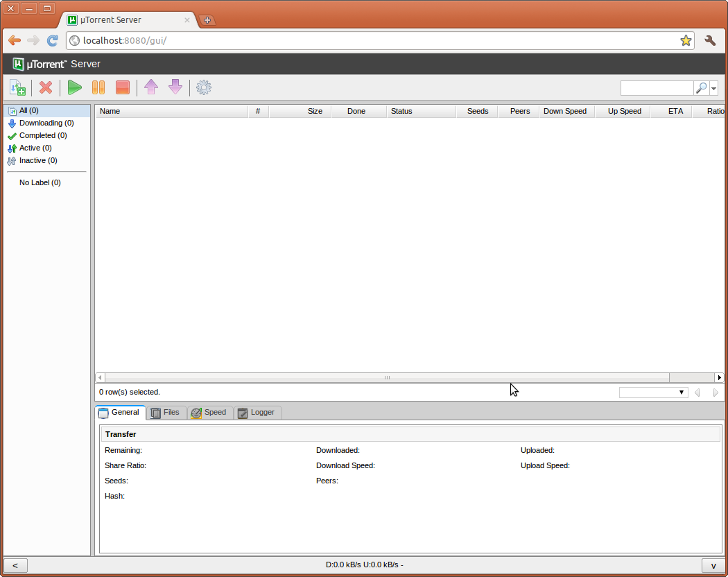Move torrent up queue with up arrow
Image resolution: width=728 pixels, height=577 pixels.
tap(151, 87)
